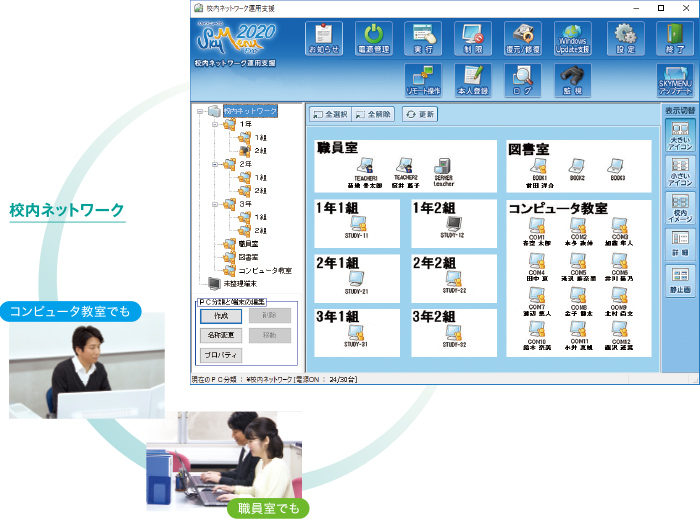Click the 終了 exit door icon
Image resolution: width=700 pixels, height=519 pixels.
(675, 38)
